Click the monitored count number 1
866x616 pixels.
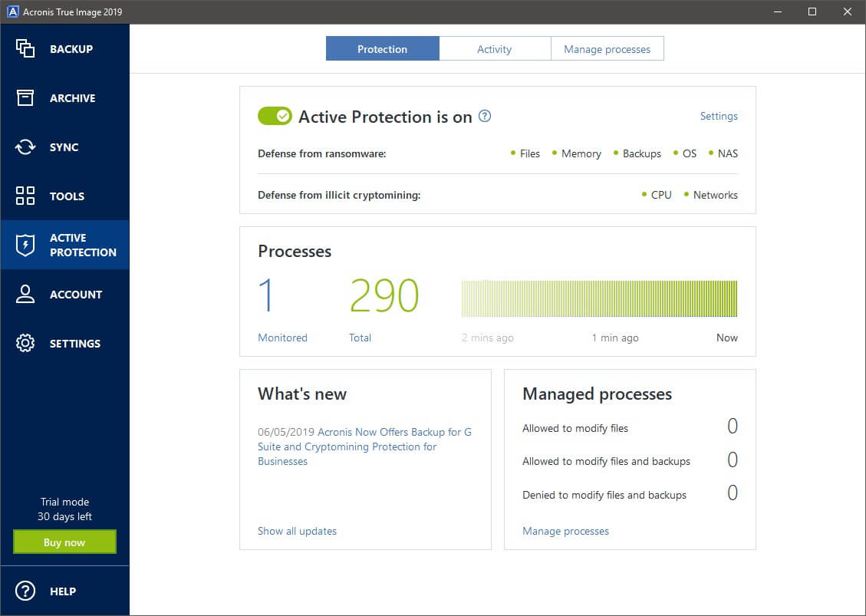tap(265, 295)
